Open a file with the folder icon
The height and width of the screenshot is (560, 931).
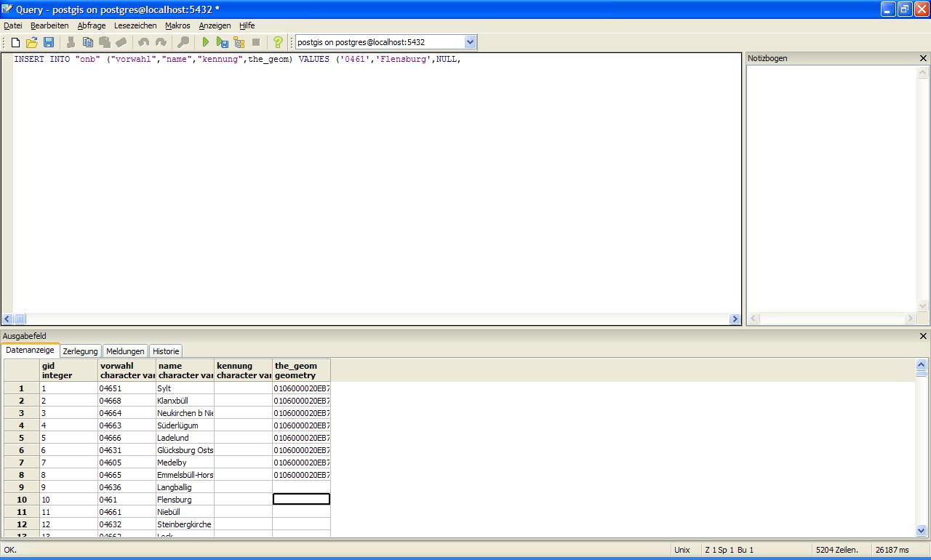click(31, 42)
